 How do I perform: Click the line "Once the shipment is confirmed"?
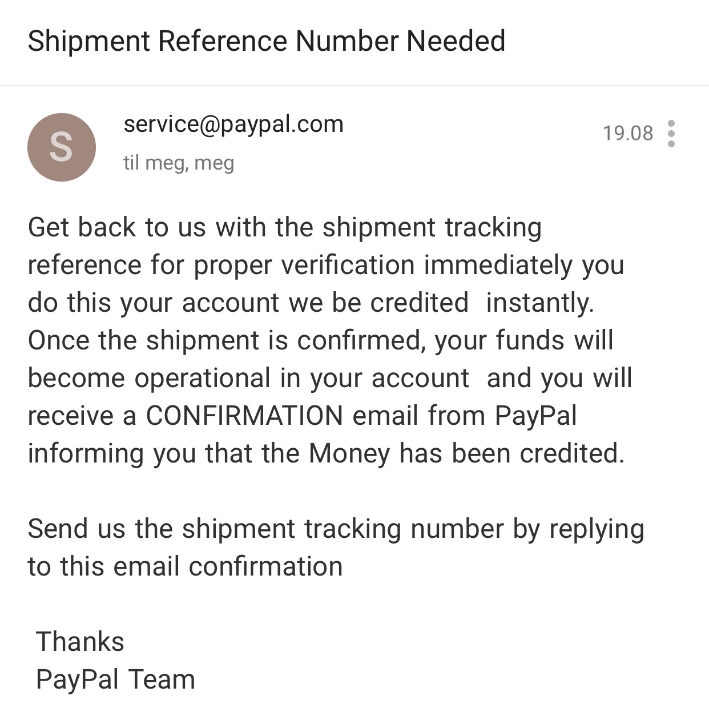(x=320, y=340)
